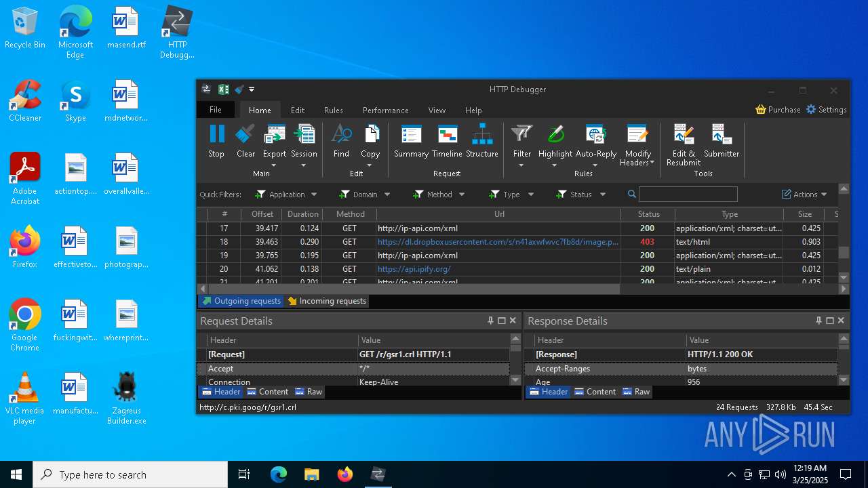The height and width of the screenshot is (488, 868).
Task: Close the Request Details panel
Action: (x=513, y=321)
